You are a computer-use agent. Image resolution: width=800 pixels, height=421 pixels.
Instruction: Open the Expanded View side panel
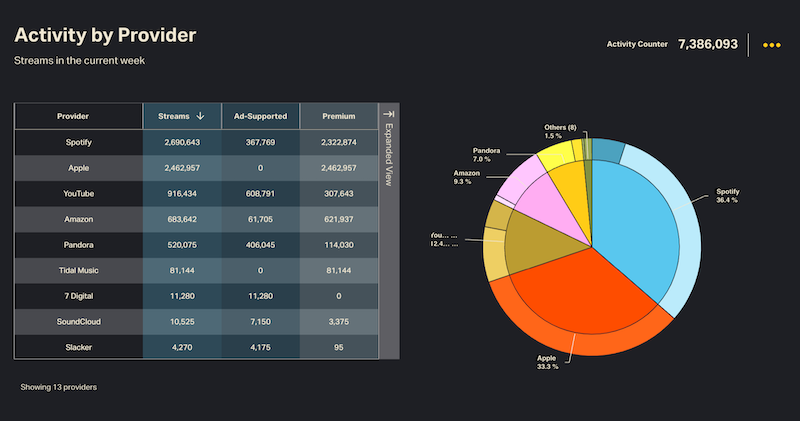pos(389,160)
